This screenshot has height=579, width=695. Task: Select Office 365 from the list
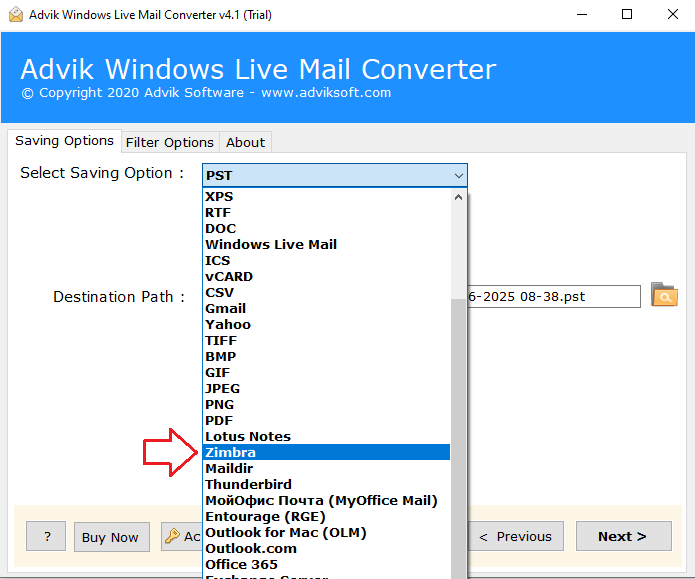(326, 564)
